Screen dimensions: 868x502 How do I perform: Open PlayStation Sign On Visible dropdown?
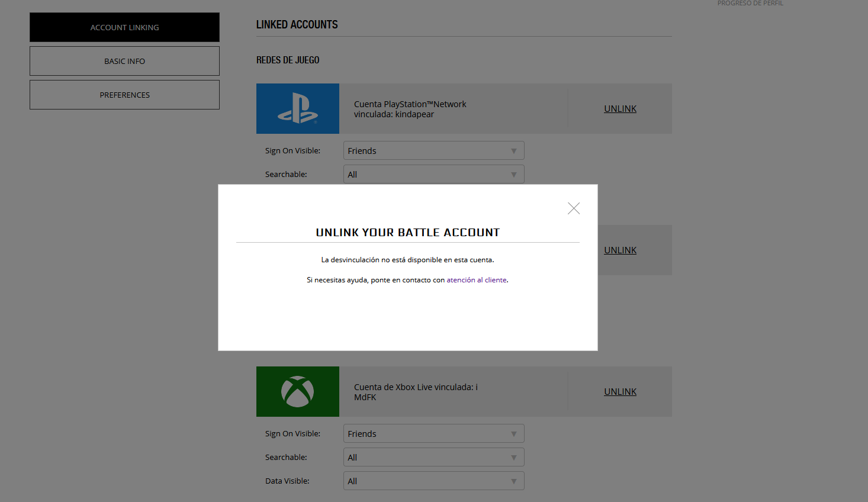[x=434, y=150]
